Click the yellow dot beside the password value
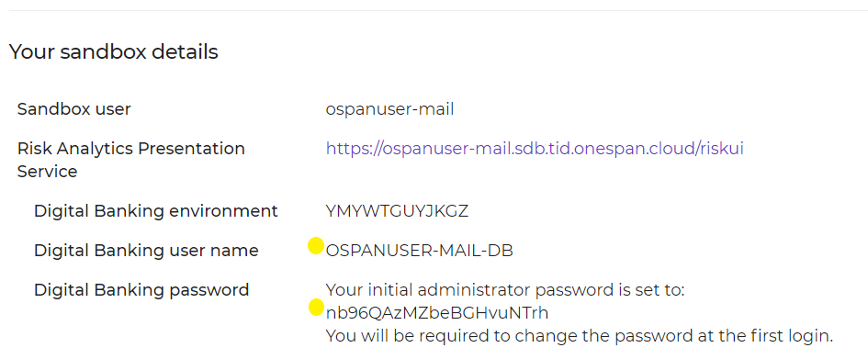 tap(316, 307)
